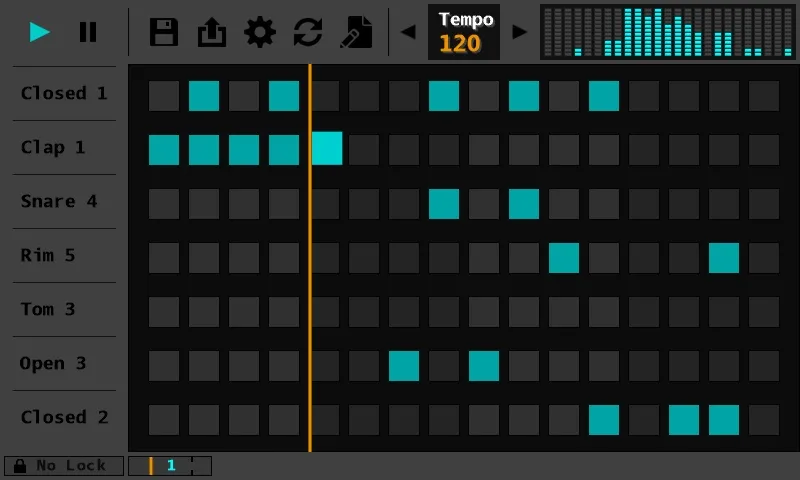The height and width of the screenshot is (480, 800).
Task: Toggle off step 7 in Open 3 row
Action: pos(404,366)
